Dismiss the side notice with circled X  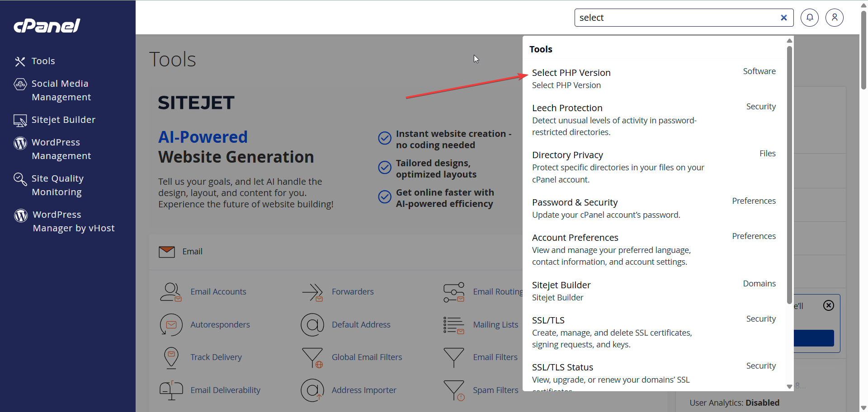pos(829,305)
